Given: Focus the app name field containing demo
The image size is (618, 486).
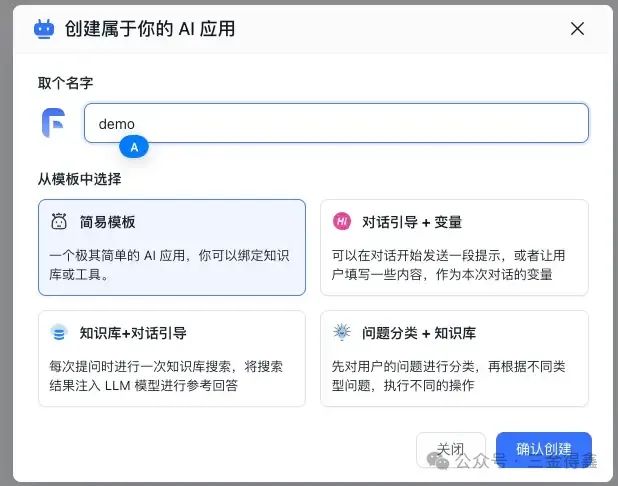Looking at the screenshot, I should point(336,124).
